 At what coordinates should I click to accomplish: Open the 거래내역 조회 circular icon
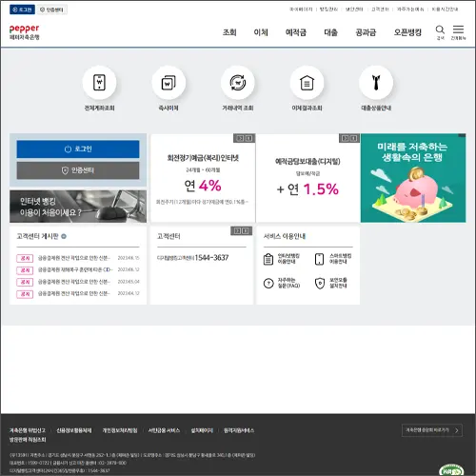coord(238,83)
